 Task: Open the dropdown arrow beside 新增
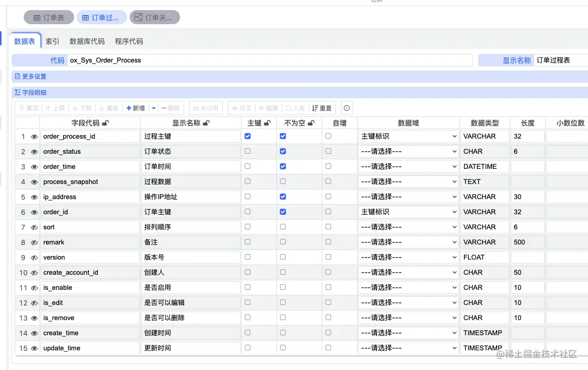coord(154,108)
